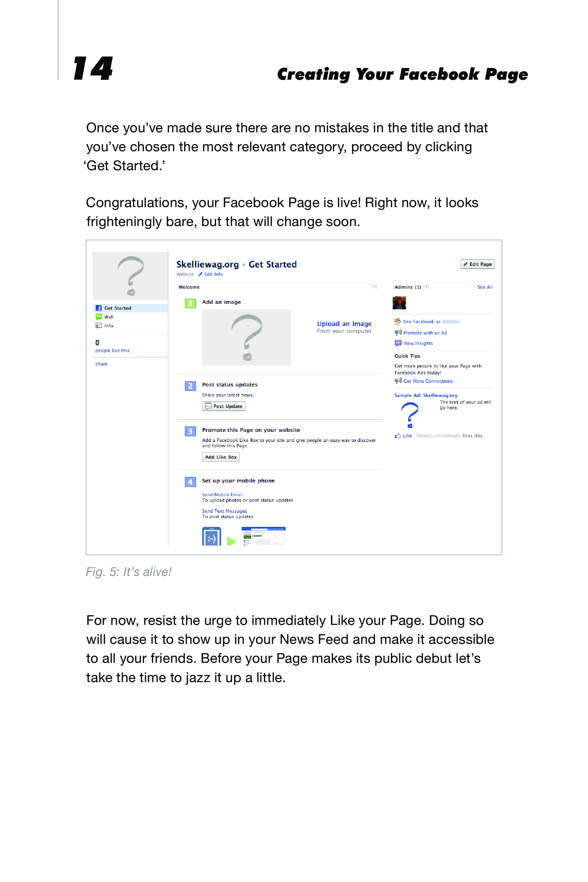Click the View Insights chart icon
The width and height of the screenshot is (588, 882).
point(398,343)
